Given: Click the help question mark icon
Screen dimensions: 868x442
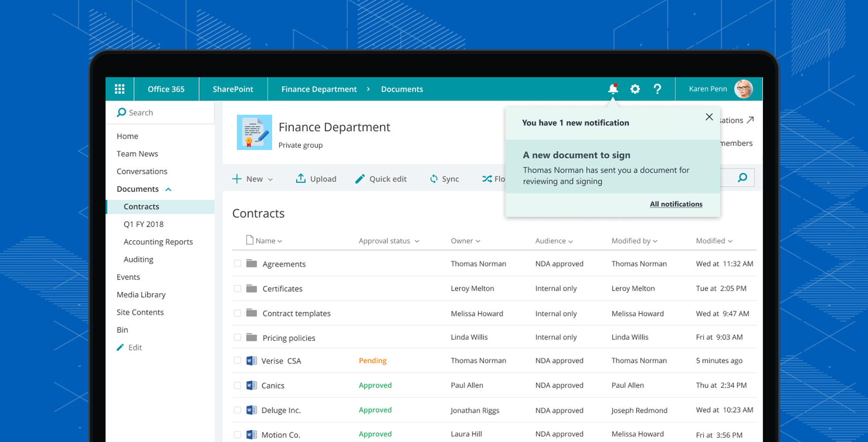Looking at the screenshot, I should (x=657, y=89).
